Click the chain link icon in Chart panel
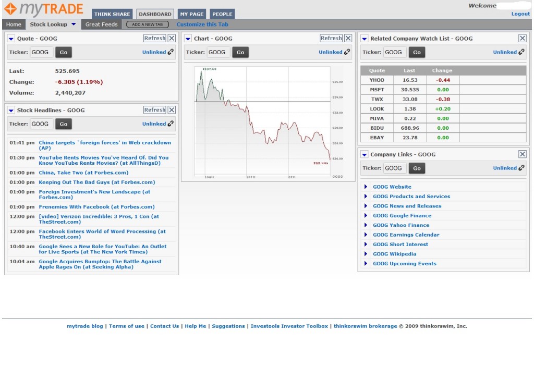 [347, 52]
